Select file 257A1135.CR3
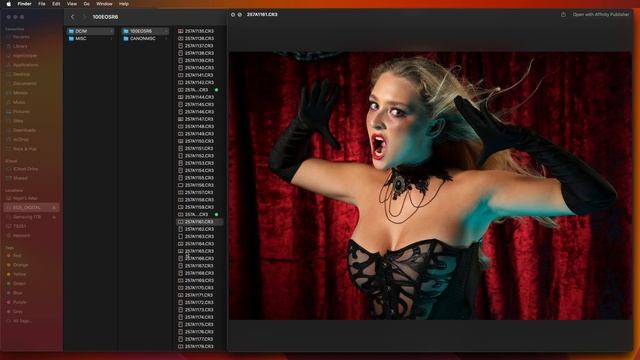This screenshot has height=360, width=640. point(200,31)
